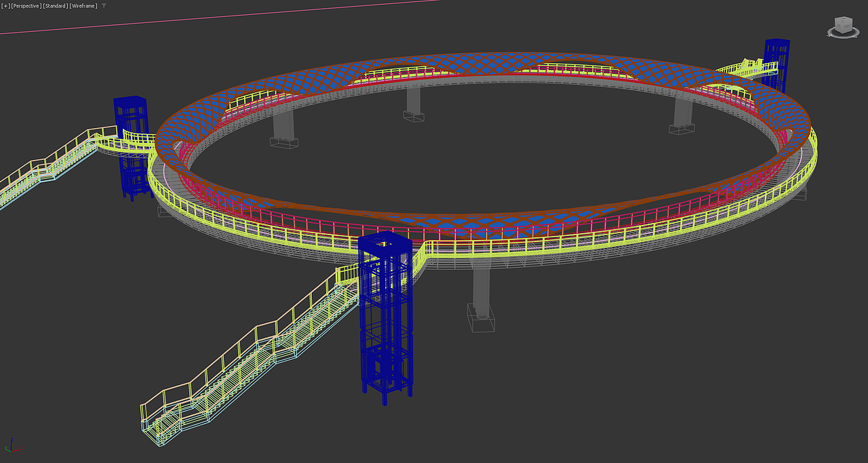Open the [+] general viewport menu

click(x=5, y=6)
